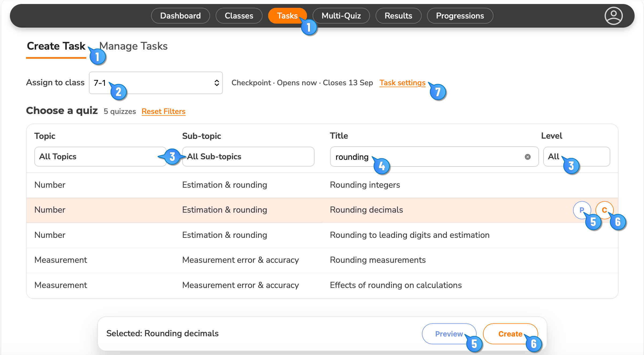644x355 pixels.
Task: View the Results page
Action: click(398, 16)
